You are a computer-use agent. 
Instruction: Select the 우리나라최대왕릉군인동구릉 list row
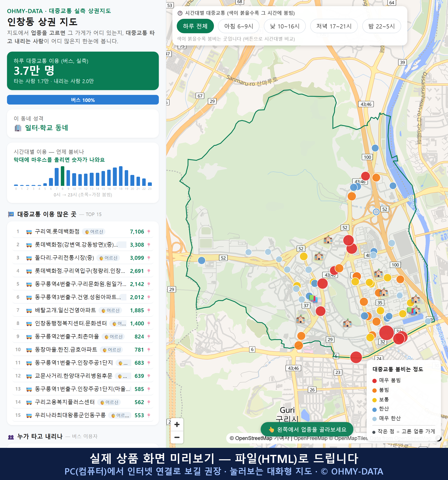coord(83,415)
